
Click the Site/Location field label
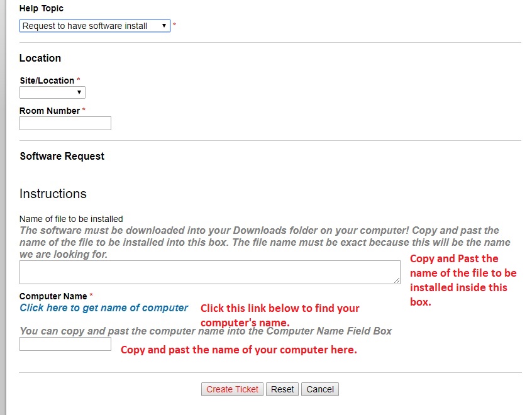(47, 80)
